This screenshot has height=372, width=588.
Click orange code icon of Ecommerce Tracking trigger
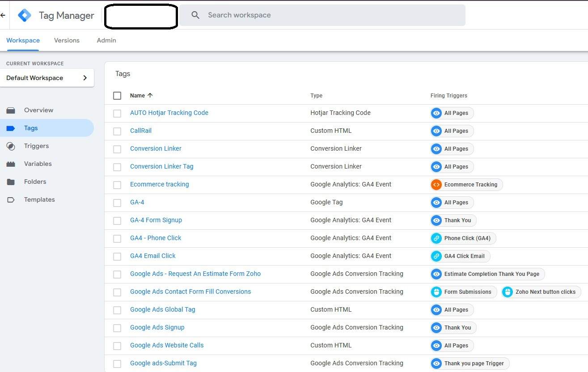click(436, 185)
